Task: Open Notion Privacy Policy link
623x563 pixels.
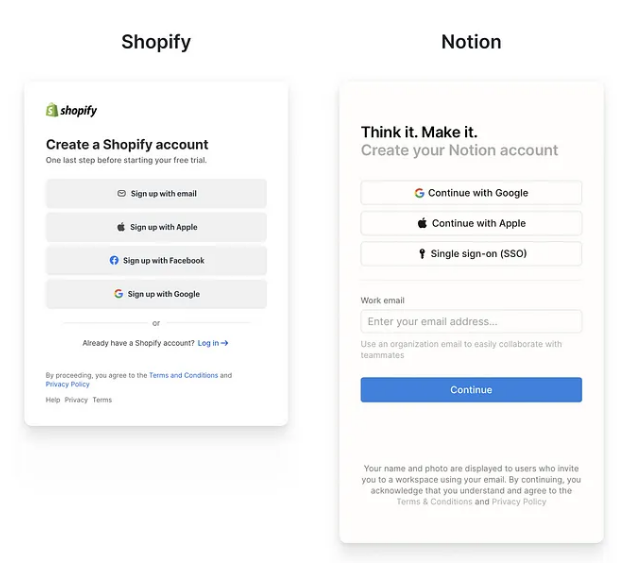Action: 519,501
